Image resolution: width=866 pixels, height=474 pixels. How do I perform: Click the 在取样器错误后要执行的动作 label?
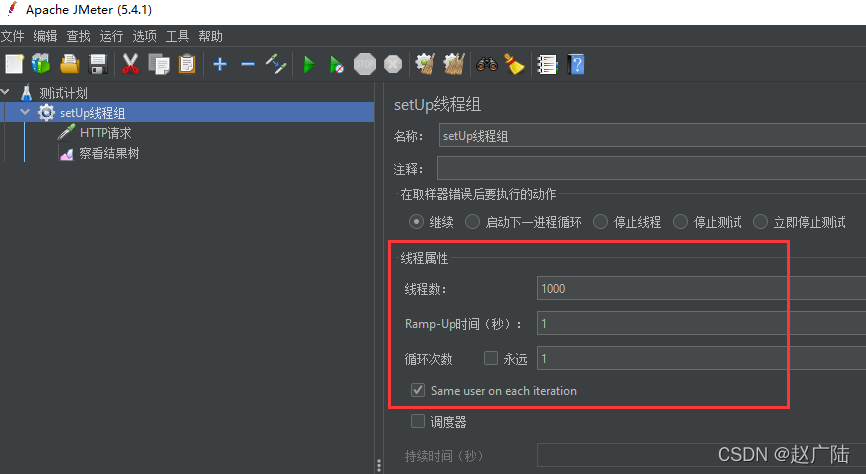(x=478, y=194)
